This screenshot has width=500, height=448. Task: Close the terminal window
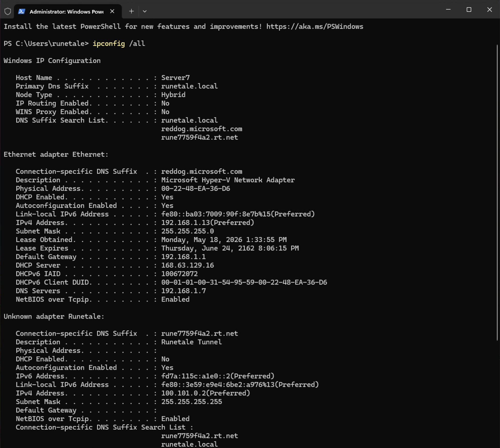point(490,10)
